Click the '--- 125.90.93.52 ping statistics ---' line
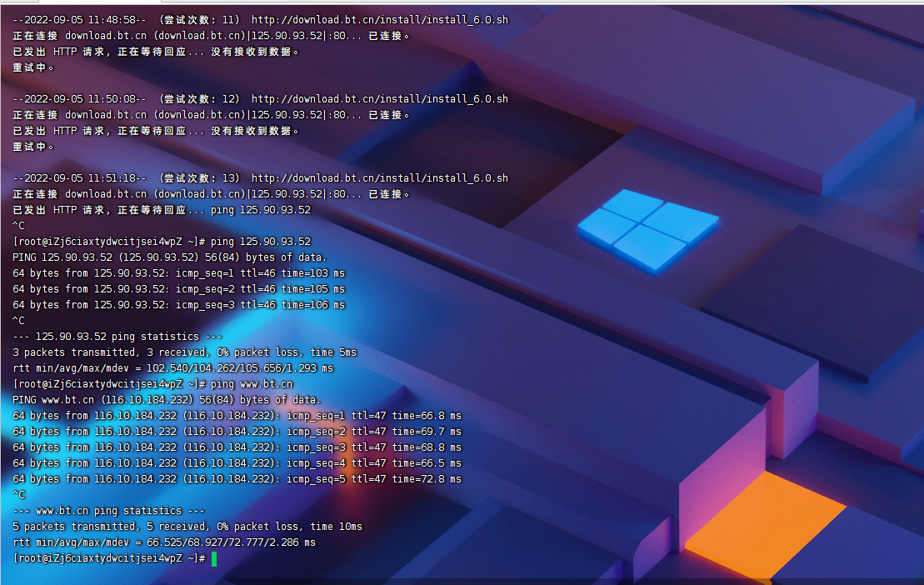Viewport: 924px width, 585px height. click(117, 337)
